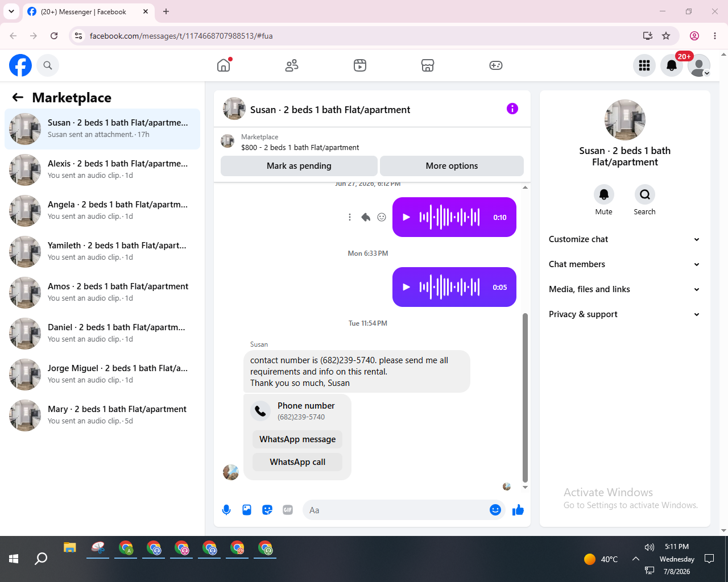The image size is (728, 582).
Task: Send a thumbs-up like
Action: click(518, 510)
